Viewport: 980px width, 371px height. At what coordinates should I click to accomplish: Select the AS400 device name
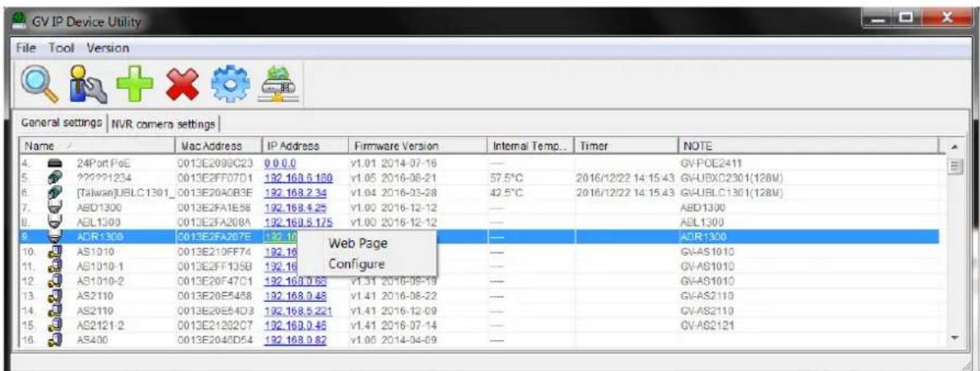[91, 341]
